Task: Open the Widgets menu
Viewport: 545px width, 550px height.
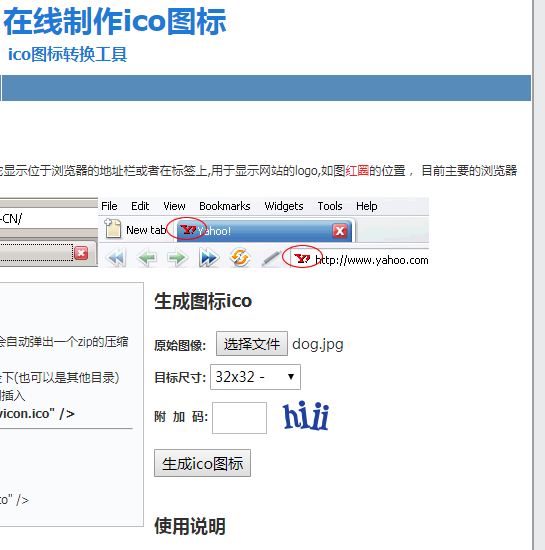Action: point(284,206)
